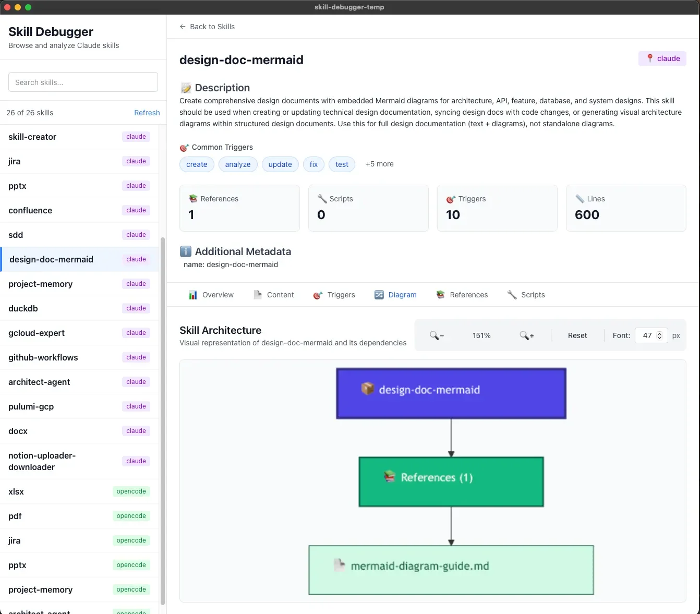The width and height of the screenshot is (700, 614).
Task: Expand the '+5 more' triggers
Action: (x=379, y=164)
